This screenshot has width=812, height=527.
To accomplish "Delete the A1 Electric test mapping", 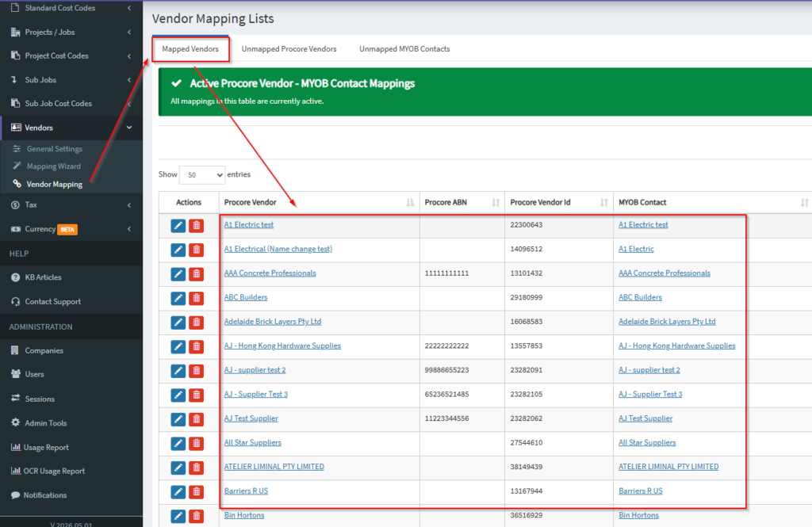I will (197, 226).
